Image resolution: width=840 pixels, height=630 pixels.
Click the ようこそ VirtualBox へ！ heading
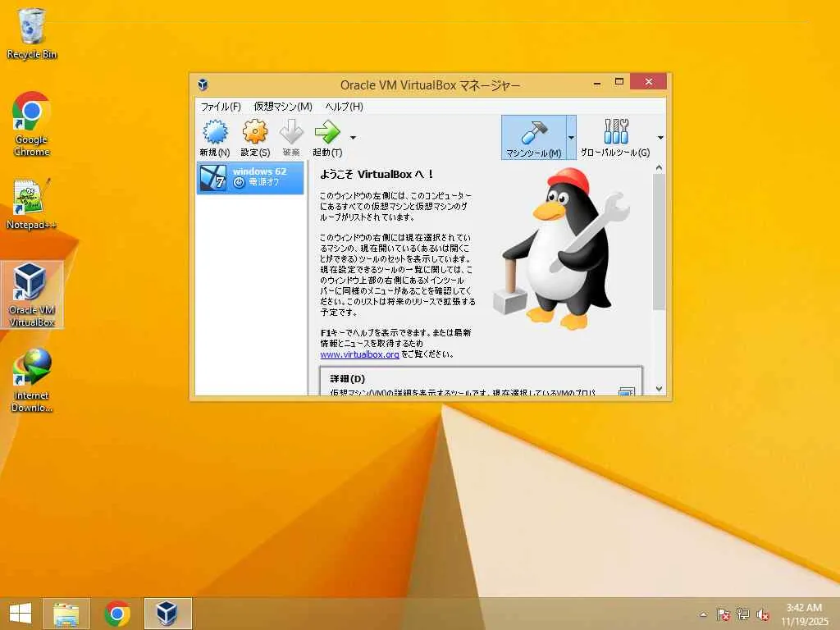tap(377, 174)
